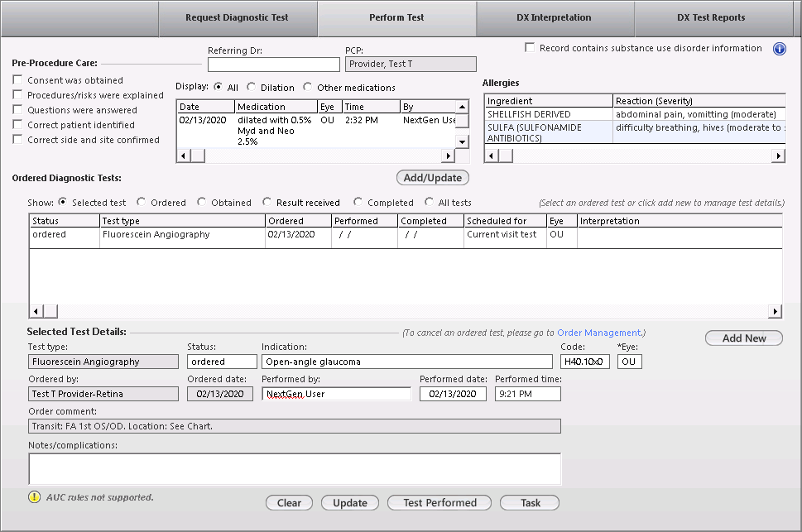The image size is (802, 532).
Task: Click the Clear button
Action: tap(289, 503)
